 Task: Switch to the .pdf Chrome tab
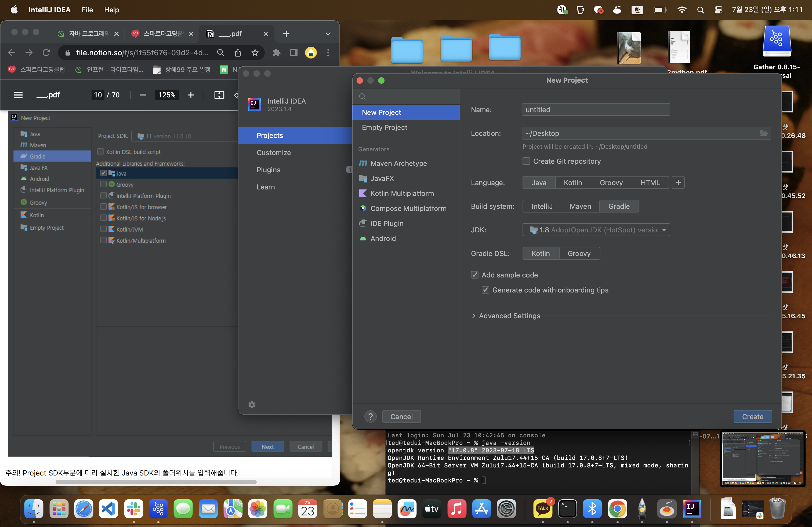tap(237, 33)
